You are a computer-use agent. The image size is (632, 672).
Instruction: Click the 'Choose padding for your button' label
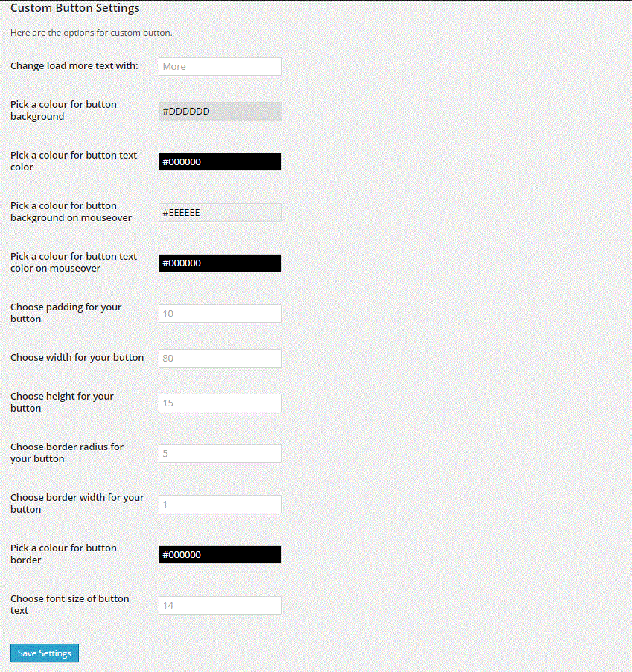(x=66, y=313)
